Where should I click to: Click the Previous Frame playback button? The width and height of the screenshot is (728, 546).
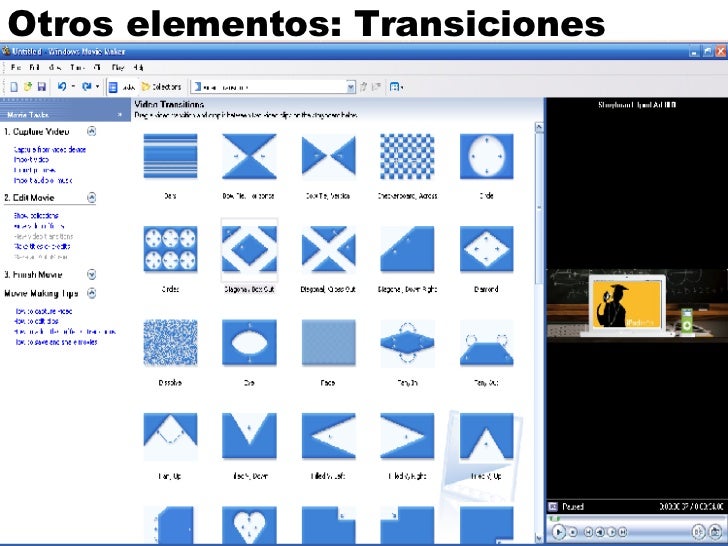click(x=600, y=533)
